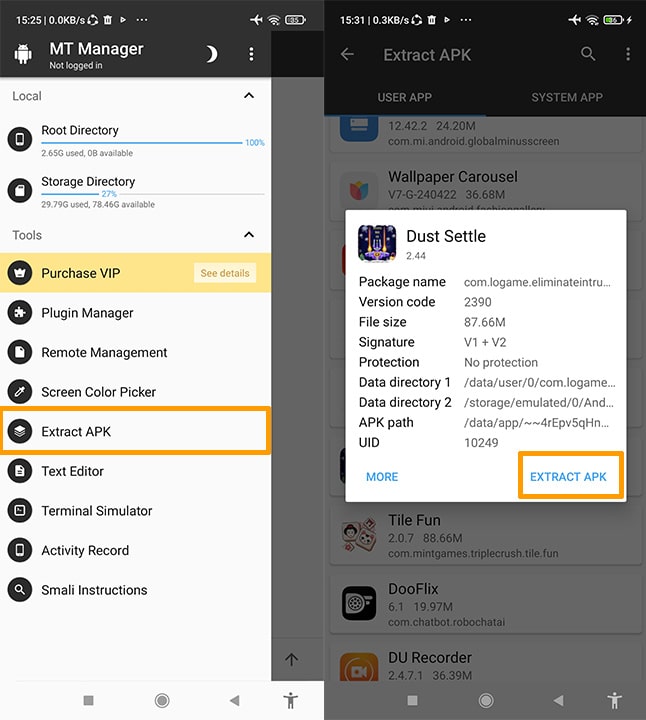The height and width of the screenshot is (720, 646).
Task: Launch Screen Color Picker eyedropper icon
Action: tap(20, 392)
